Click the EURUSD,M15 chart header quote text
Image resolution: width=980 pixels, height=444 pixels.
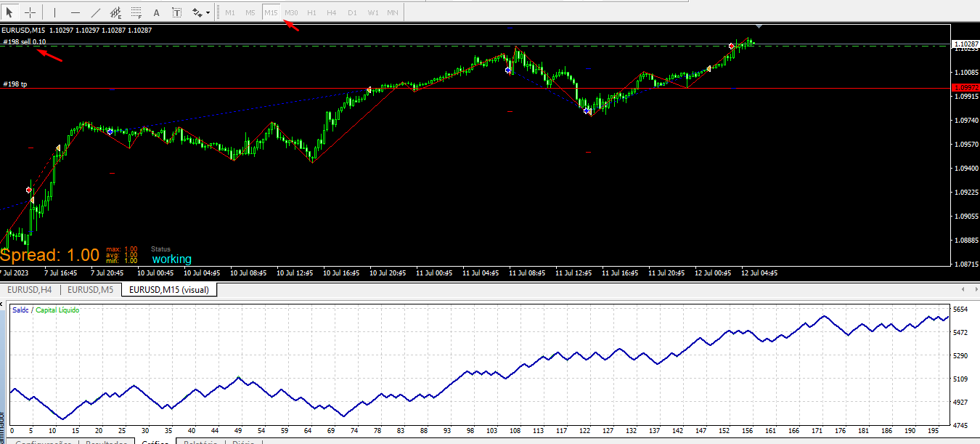coord(77,30)
